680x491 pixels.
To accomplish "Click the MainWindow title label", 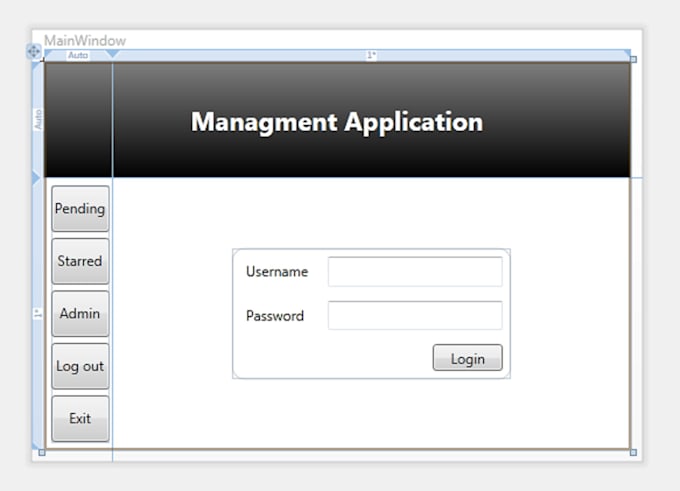I will (x=85, y=41).
